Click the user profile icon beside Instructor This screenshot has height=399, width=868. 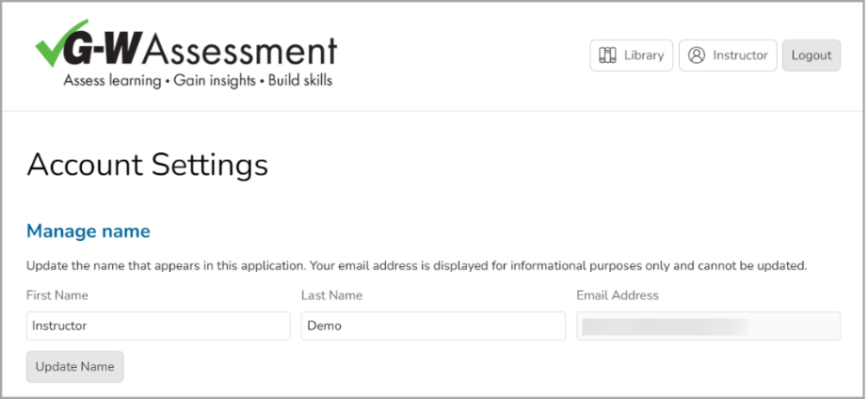(x=697, y=56)
